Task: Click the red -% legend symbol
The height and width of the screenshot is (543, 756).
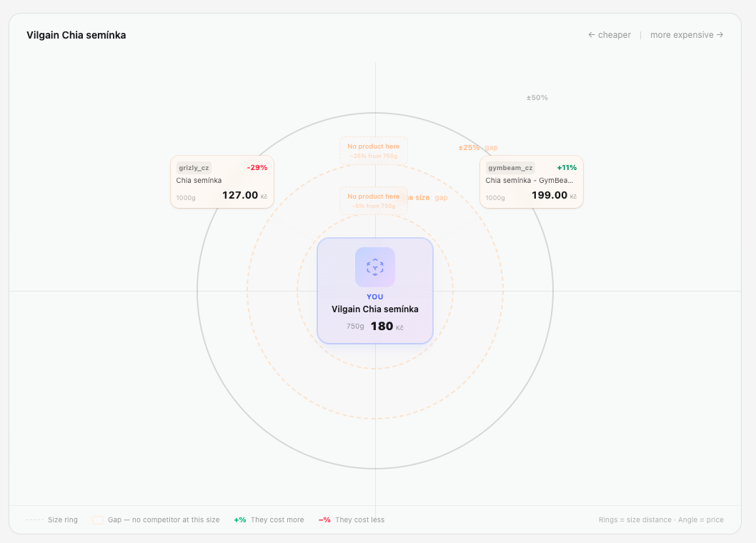Action: 327,520
